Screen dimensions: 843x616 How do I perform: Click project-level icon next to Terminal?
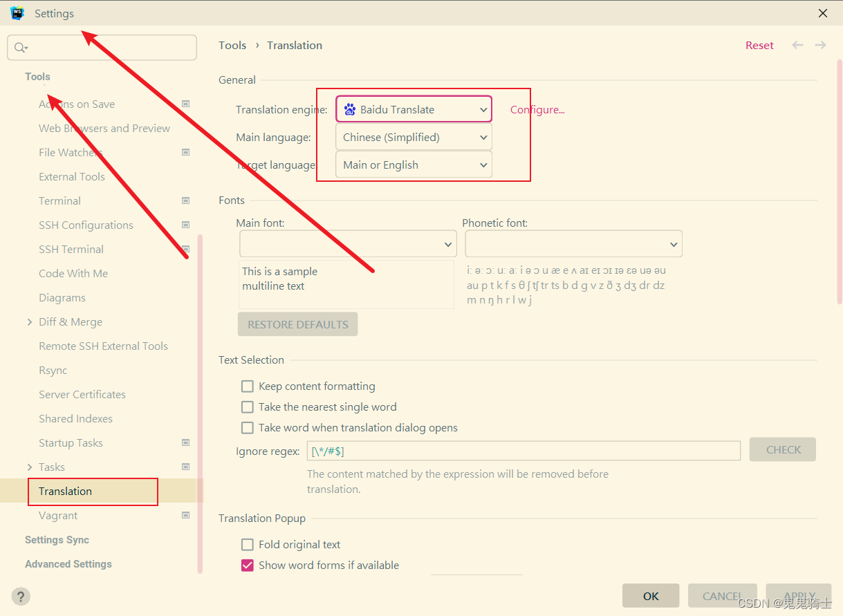coord(185,200)
